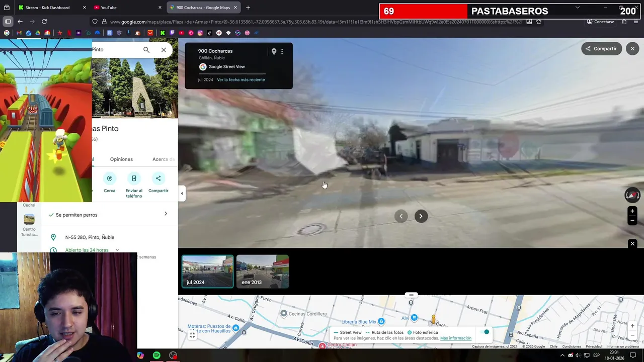This screenshot has height=362, width=644.
Task: Zoom in the minimap with plus
Action: pyautogui.click(x=632, y=326)
